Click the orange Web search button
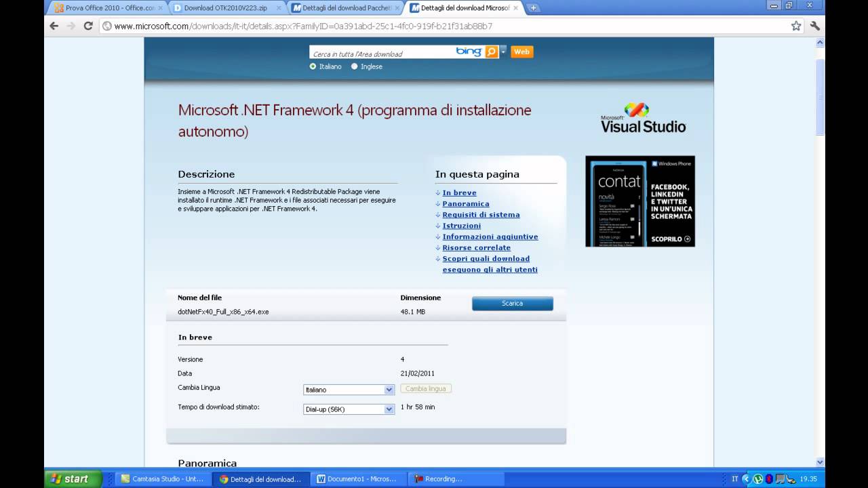 click(521, 52)
